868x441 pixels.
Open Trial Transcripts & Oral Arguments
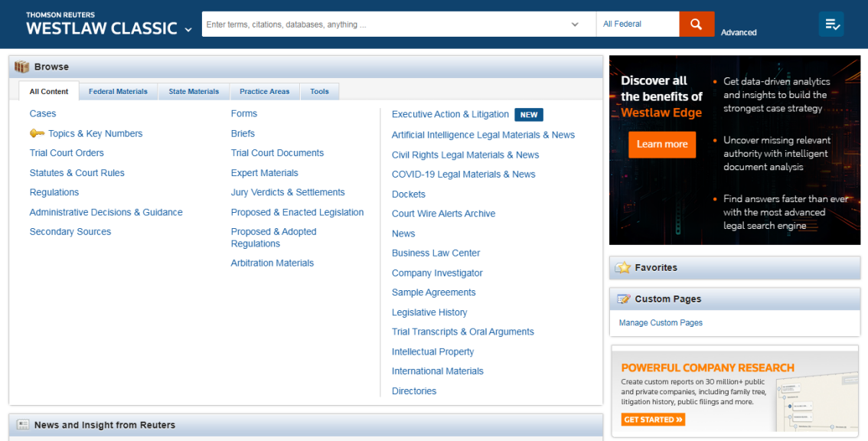click(x=463, y=332)
